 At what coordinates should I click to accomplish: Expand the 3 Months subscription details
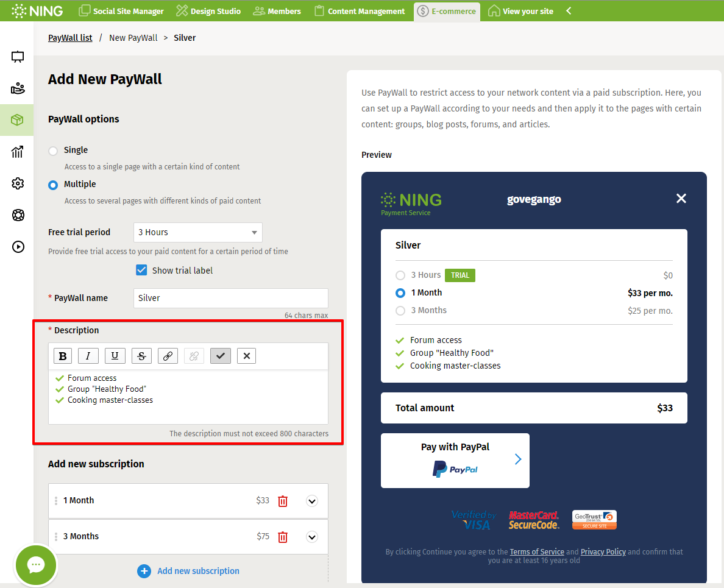(x=312, y=537)
